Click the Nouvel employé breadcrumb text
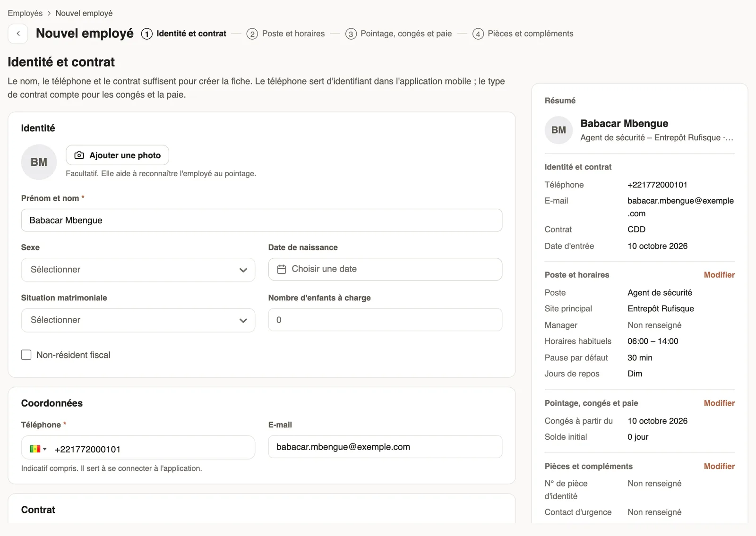The height and width of the screenshot is (536, 756). tap(84, 13)
